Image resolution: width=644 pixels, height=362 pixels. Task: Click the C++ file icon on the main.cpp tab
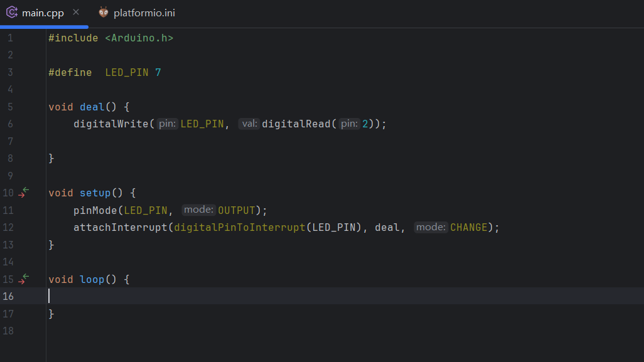pyautogui.click(x=11, y=11)
